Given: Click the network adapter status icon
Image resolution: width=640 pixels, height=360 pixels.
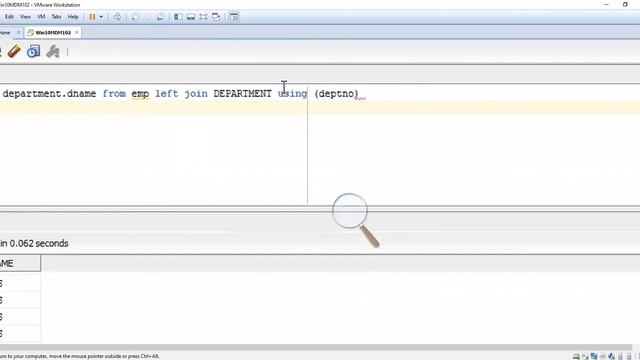Looking at the screenshot, I should pyautogui.click(x=594, y=356).
